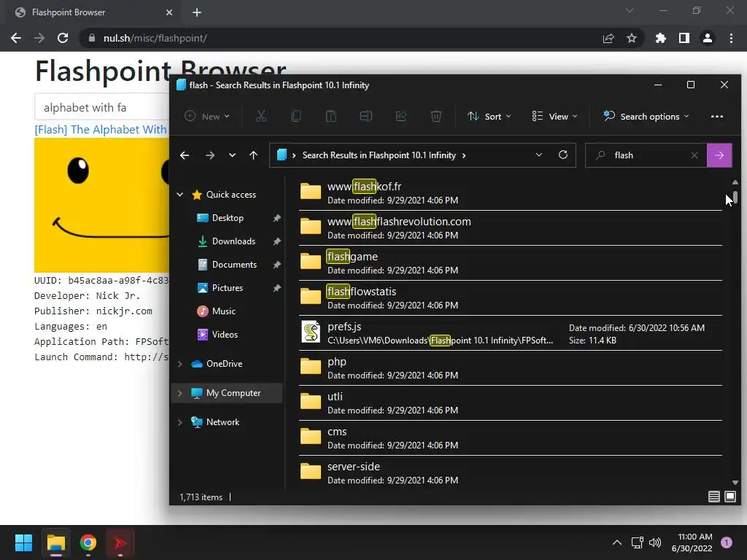Open the volume control in system tray

pyautogui.click(x=655, y=542)
